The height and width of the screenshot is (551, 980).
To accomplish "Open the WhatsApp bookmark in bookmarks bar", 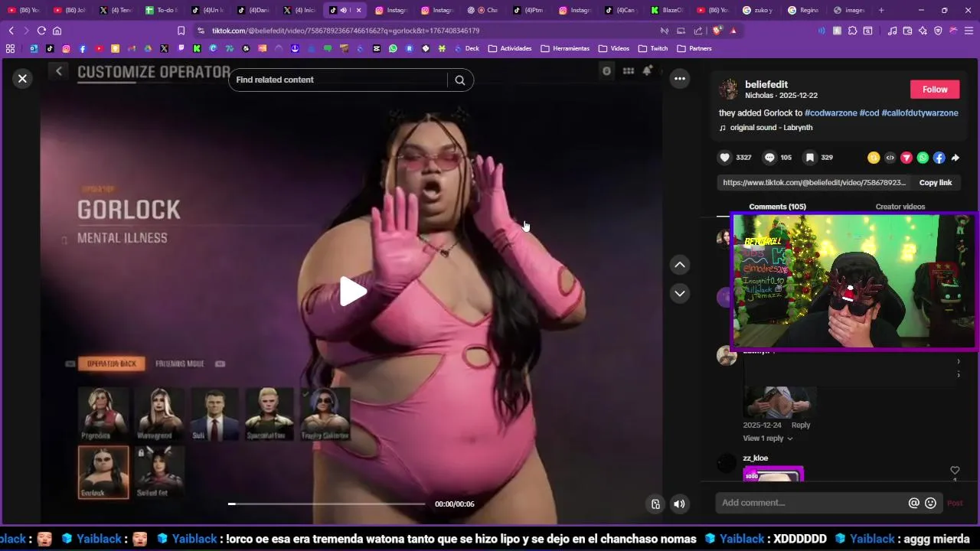I will click(x=393, y=48).
